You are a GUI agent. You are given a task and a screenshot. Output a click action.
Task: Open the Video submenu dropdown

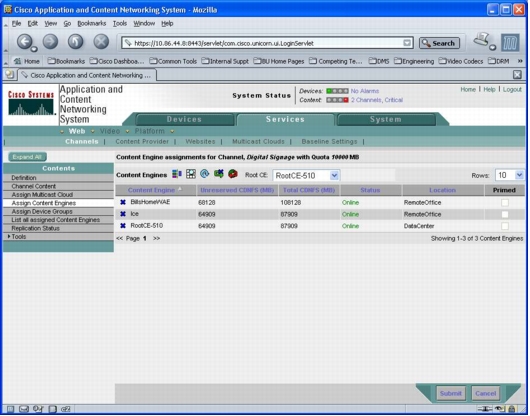click(x=127, y=131)
